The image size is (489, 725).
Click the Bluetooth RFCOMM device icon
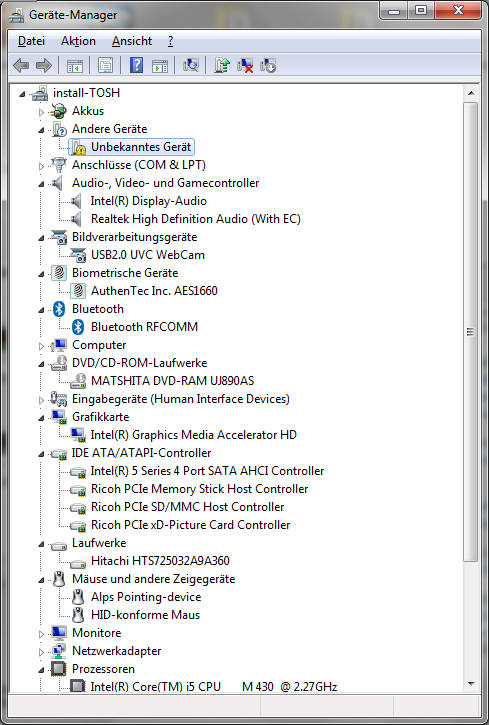point(78,327)
